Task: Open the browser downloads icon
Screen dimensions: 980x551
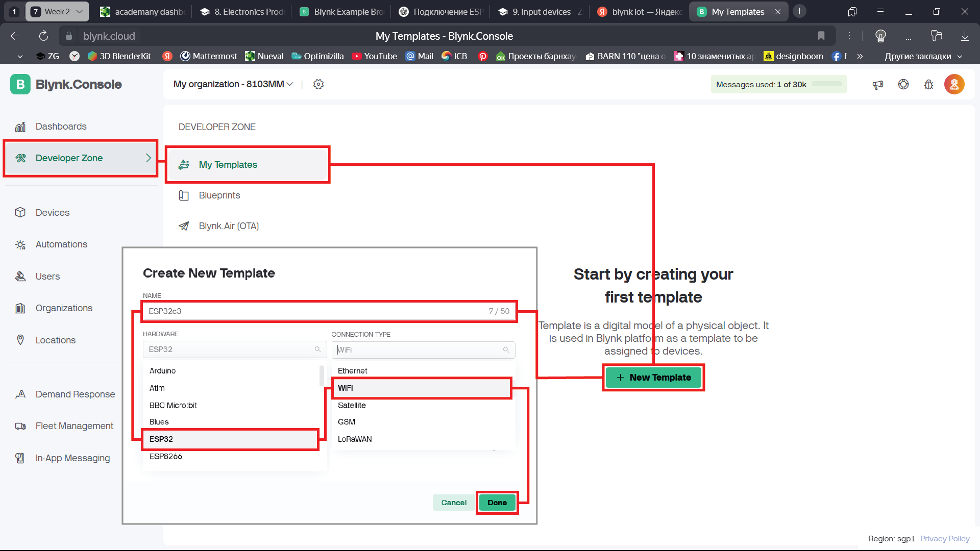Action: [x=965, y=36]
